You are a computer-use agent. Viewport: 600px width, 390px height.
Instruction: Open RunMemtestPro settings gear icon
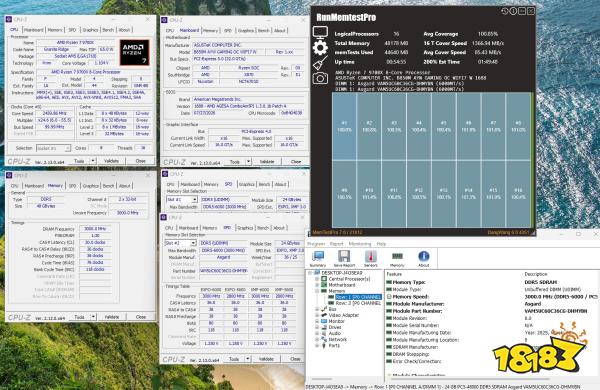[x=320, y=48]
